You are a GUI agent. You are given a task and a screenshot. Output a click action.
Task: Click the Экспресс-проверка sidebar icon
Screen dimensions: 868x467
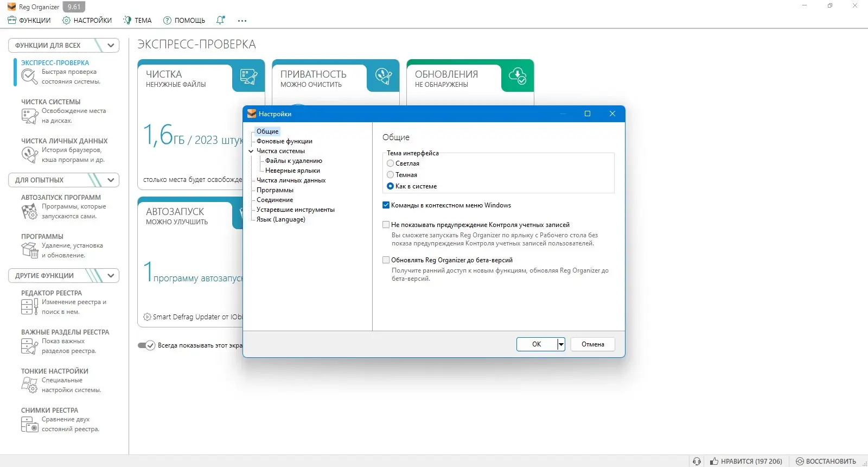coord(29,77)
